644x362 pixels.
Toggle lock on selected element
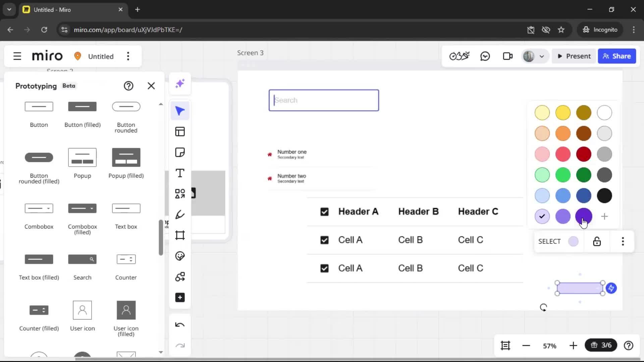(x=597, y=241)
